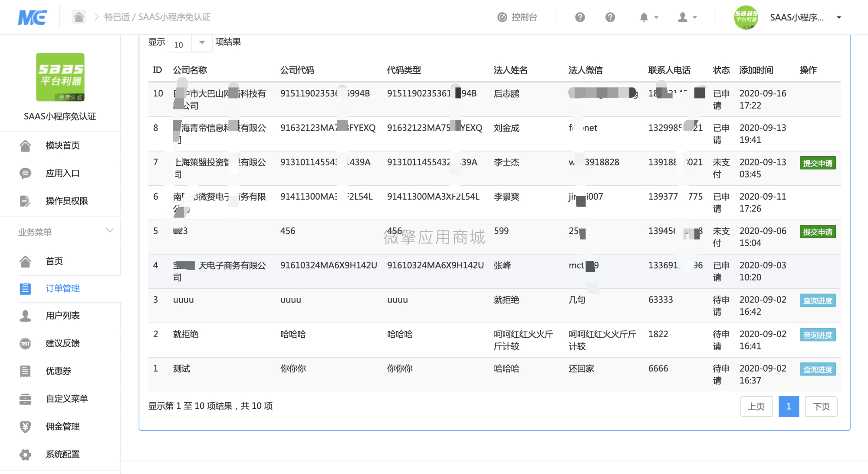Click the phone value 63333

coord(661,300)
